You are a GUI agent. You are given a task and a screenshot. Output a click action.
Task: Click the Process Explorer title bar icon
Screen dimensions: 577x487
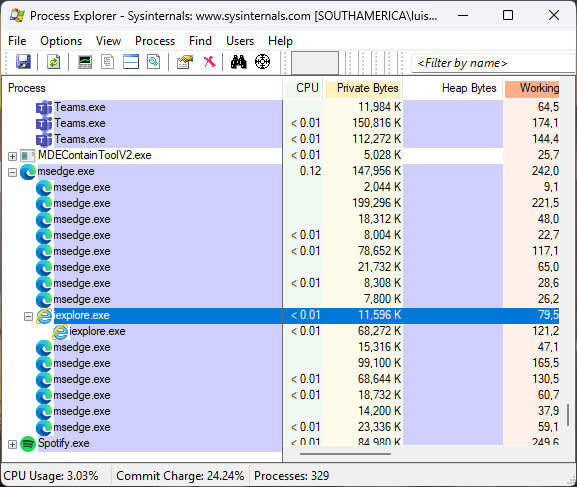coord(17,15)
